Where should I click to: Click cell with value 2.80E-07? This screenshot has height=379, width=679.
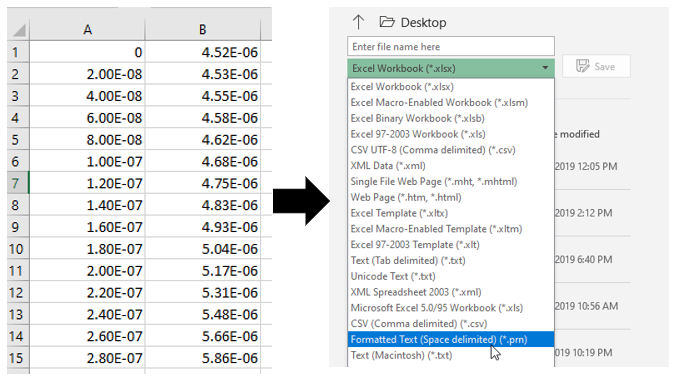coord(87,358)
